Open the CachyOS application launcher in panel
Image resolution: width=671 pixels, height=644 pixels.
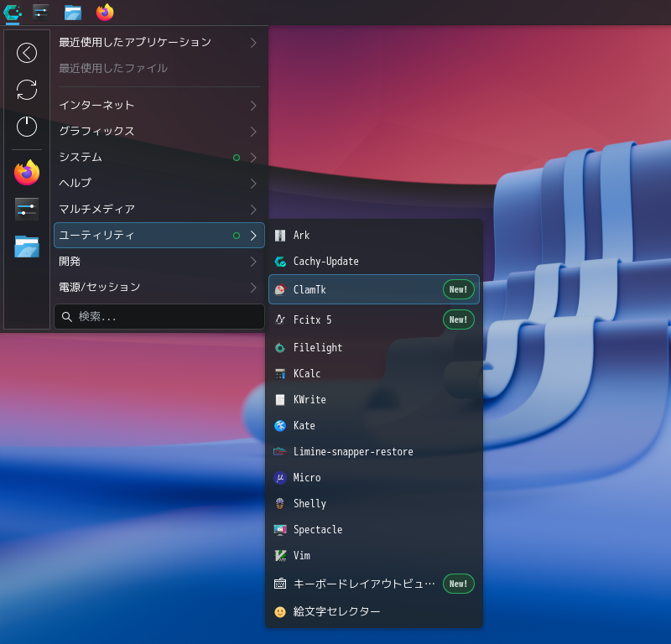12,12
